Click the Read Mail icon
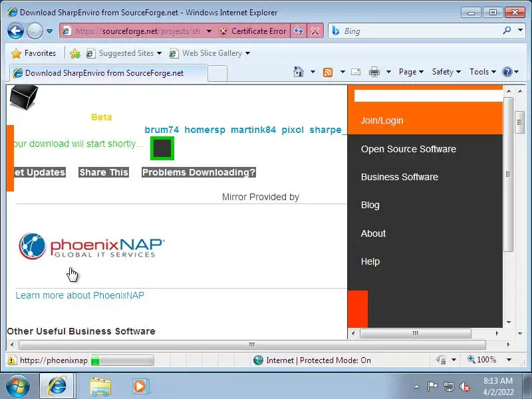 [356, 72]
